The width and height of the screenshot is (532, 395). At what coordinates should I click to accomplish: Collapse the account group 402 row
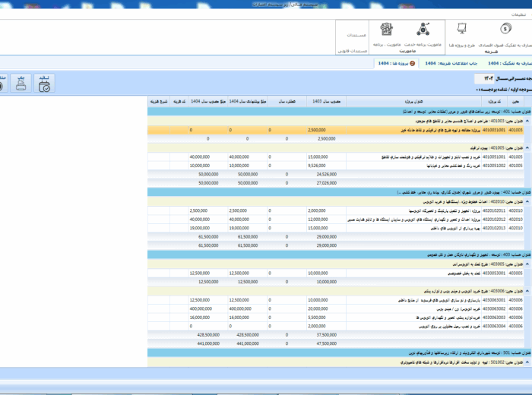[527, 192]
